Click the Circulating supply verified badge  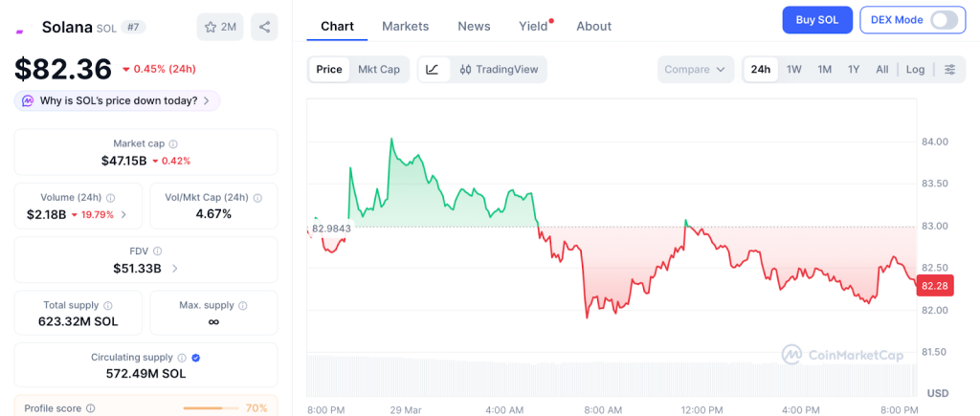point(196,358)
